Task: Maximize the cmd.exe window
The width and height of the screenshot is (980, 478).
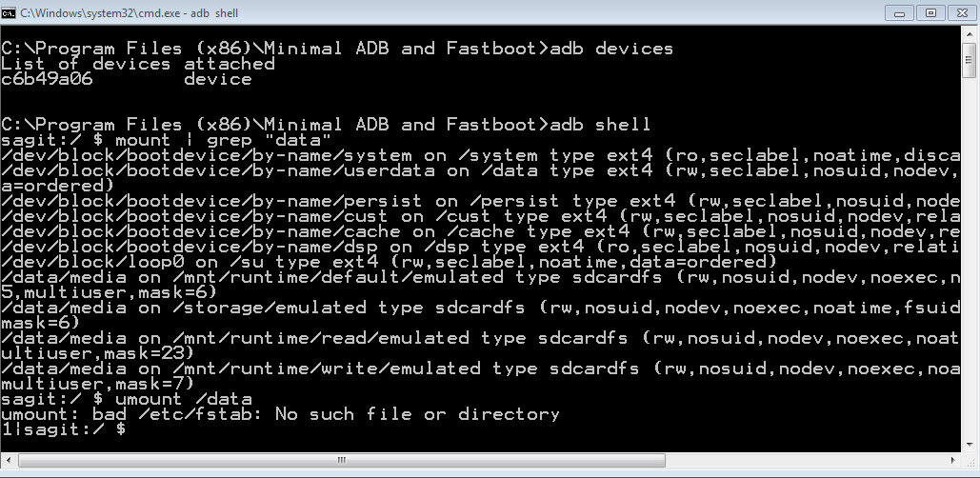Action: [930, 12]
